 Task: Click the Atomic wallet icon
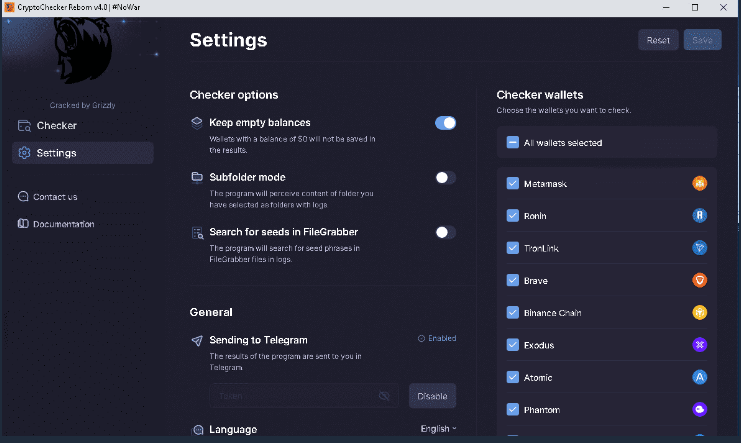coord(700,377)
